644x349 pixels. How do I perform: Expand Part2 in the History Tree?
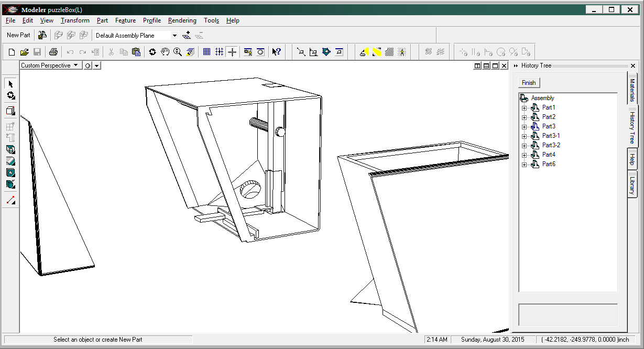pos(524,117)
